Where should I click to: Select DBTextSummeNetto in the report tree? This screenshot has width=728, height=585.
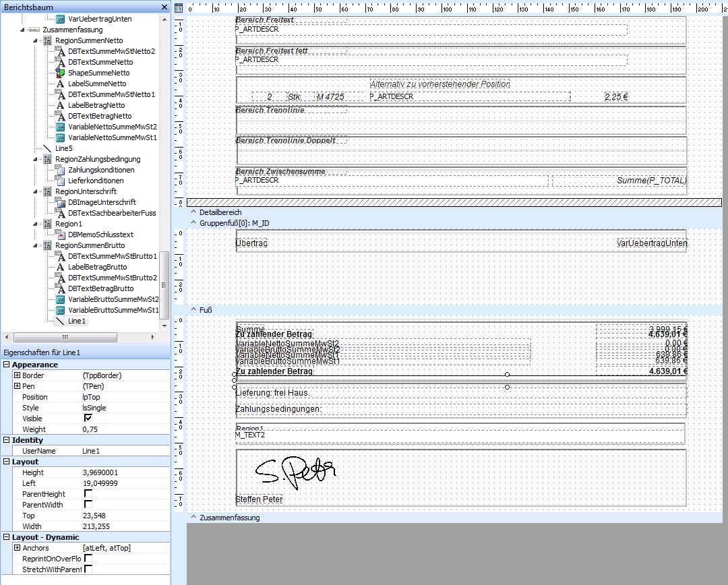click(100, 62)
